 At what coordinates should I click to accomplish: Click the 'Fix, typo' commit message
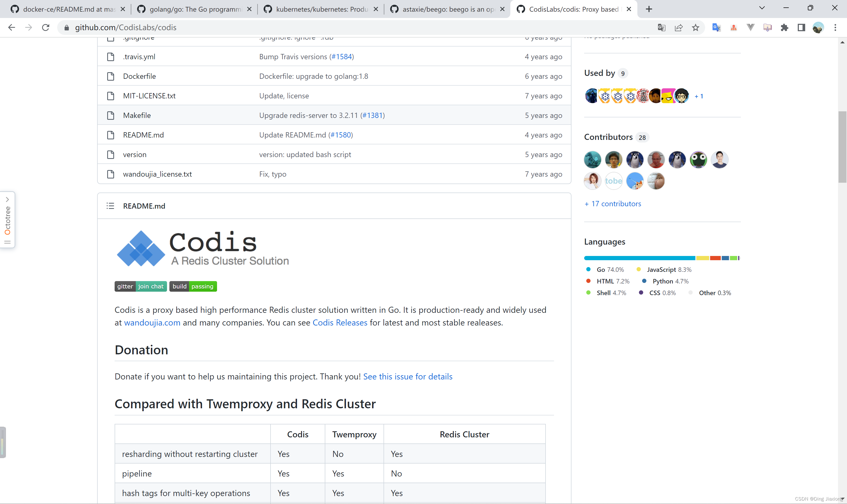[273, 174]
